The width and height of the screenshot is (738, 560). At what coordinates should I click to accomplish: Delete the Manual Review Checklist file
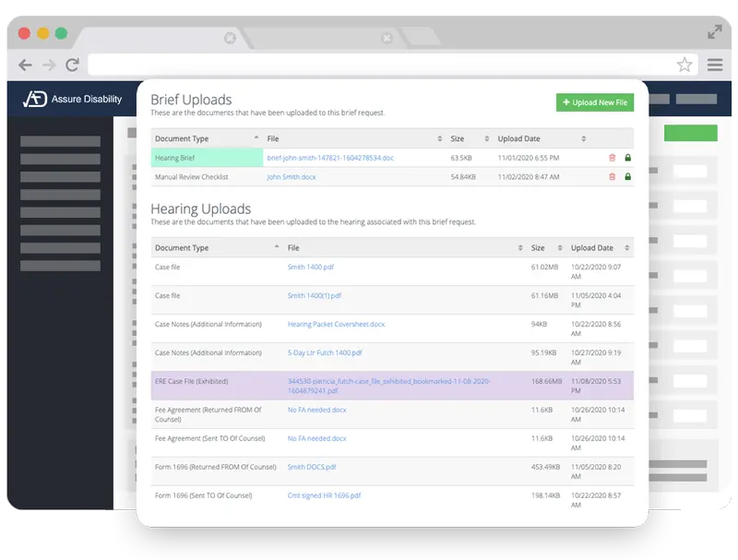click(612, 177)
